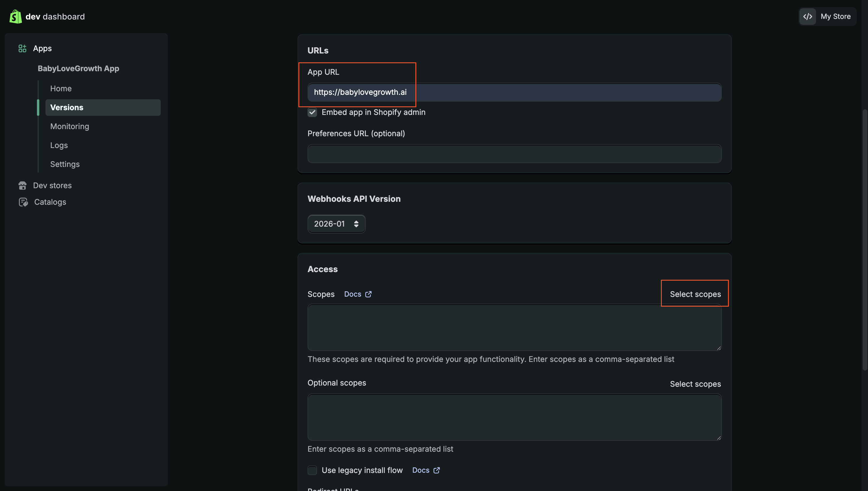This screenshot has height=491, width=868.
Task: Click the up-down arrows on the 2026-01 version selector
Action: (356, 224)
